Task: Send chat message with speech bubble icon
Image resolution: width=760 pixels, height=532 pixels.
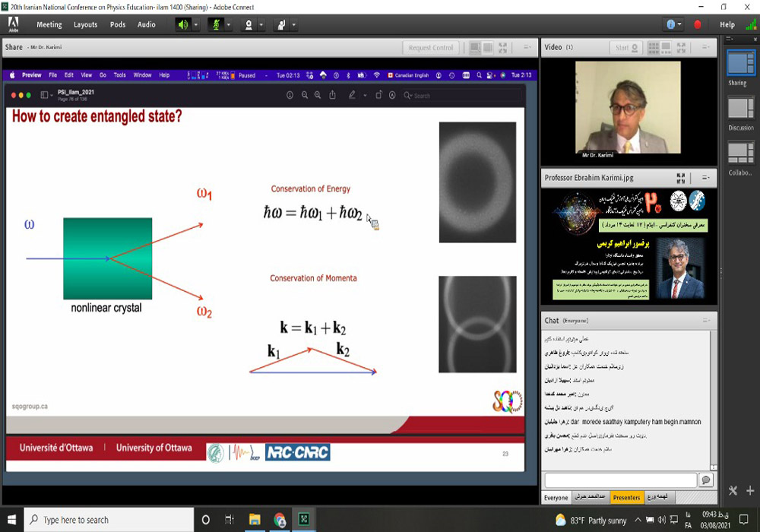Action: click(x=706, y=480)
